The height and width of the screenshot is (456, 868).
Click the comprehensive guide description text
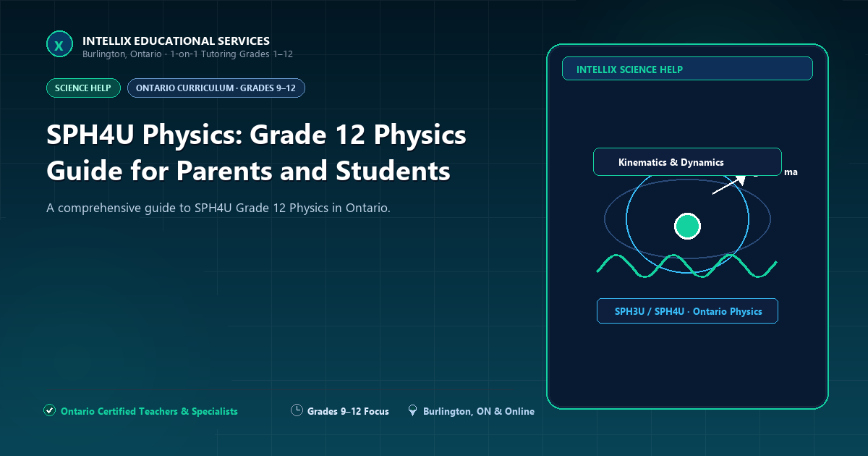[x=218, y=208]
